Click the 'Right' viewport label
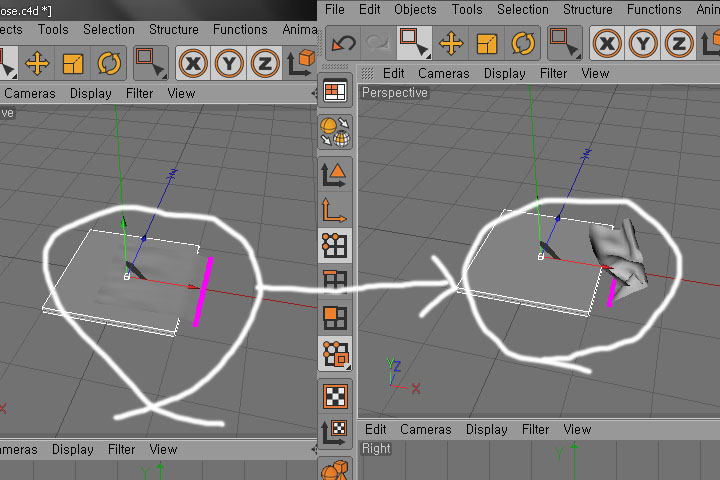This screenshot has height=480, width=720. [x=376, y=448]
